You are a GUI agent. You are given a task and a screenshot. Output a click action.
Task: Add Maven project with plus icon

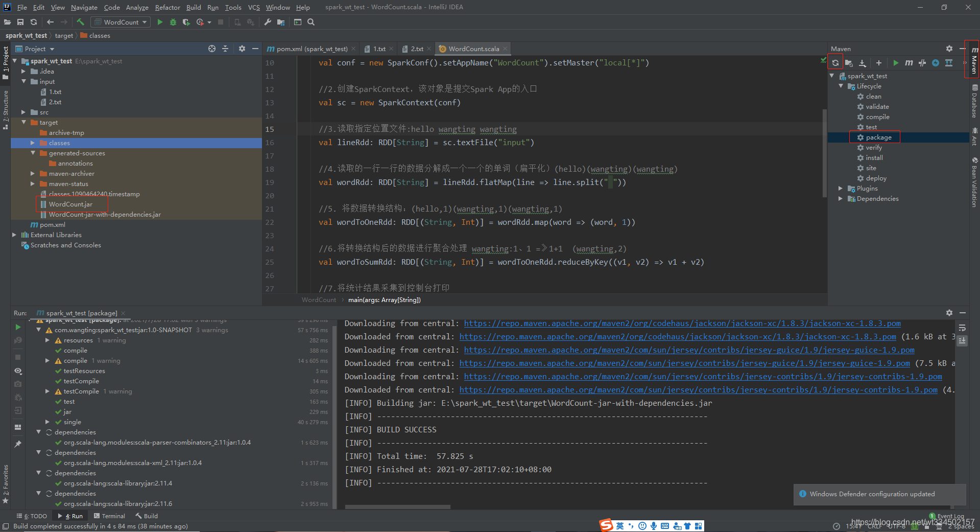pyautogui.click(x=879, y=63)
